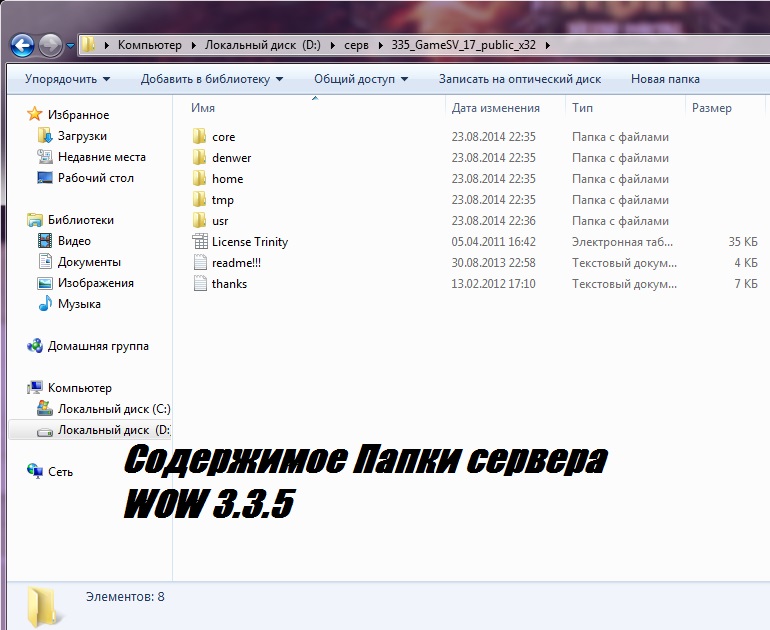Viewport: 770px width, 630px height.
Task: Create folder with Новая папка
Action: 665,79
